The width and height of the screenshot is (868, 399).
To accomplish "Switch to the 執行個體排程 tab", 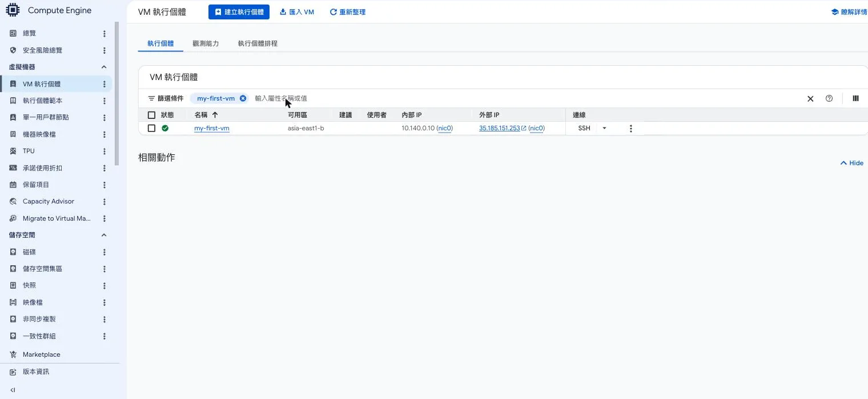I will pyautogui.click(x=258, y=43).
